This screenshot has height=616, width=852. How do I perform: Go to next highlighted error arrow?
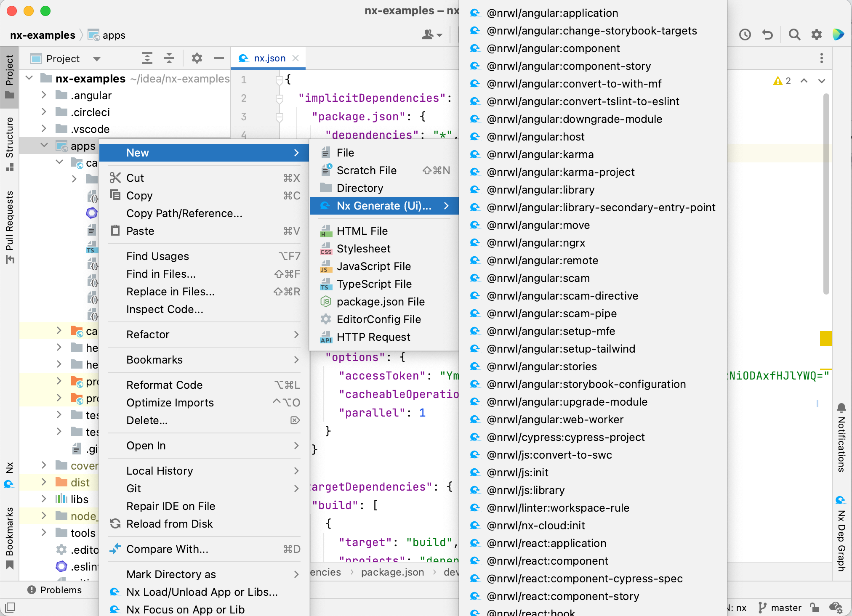822,81
